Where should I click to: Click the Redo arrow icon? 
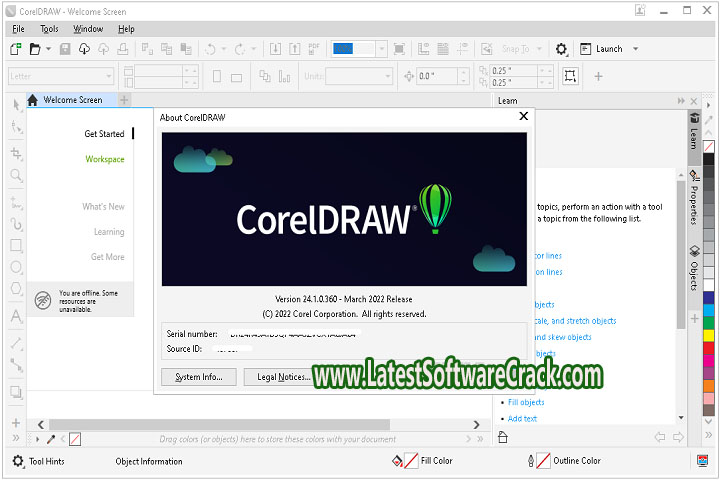point(240,49)
